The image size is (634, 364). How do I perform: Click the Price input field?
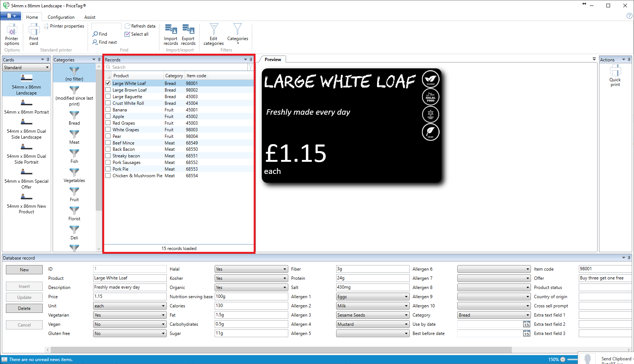tap(130, 296)
